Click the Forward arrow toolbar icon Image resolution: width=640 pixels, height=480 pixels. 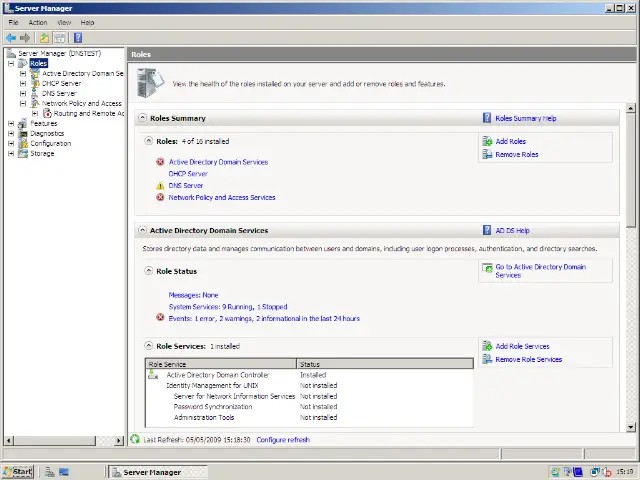(25, 38)
